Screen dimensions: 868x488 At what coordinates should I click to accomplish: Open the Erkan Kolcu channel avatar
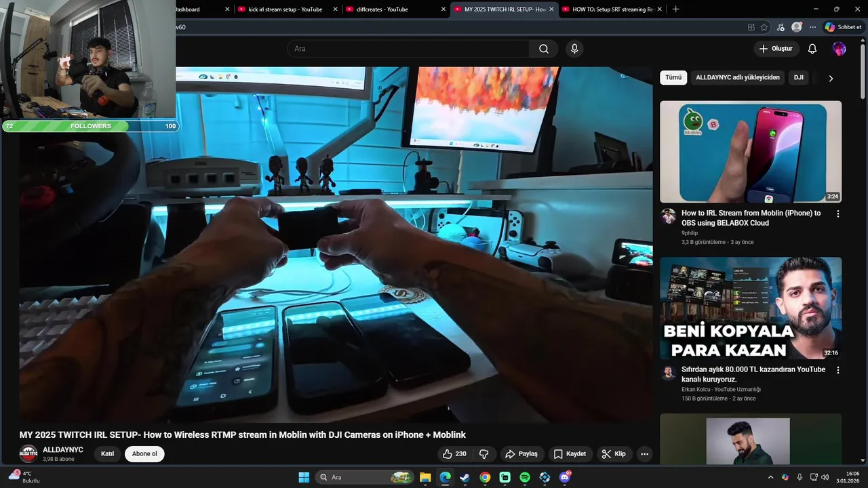pyautogui.click(x=669, y=373)
